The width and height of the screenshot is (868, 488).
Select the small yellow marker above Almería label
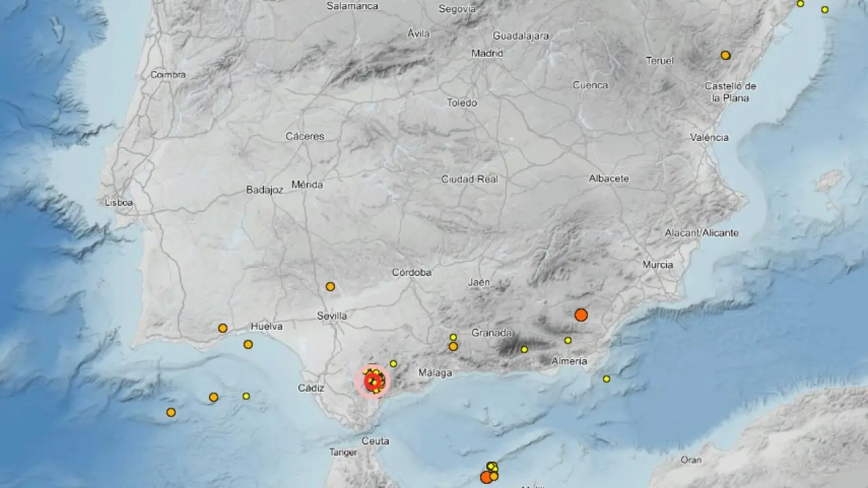(x=568, y=340)
